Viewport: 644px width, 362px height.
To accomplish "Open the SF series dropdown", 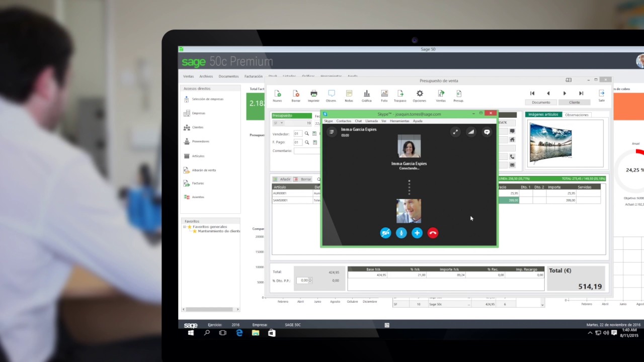I will pos(282,123).
